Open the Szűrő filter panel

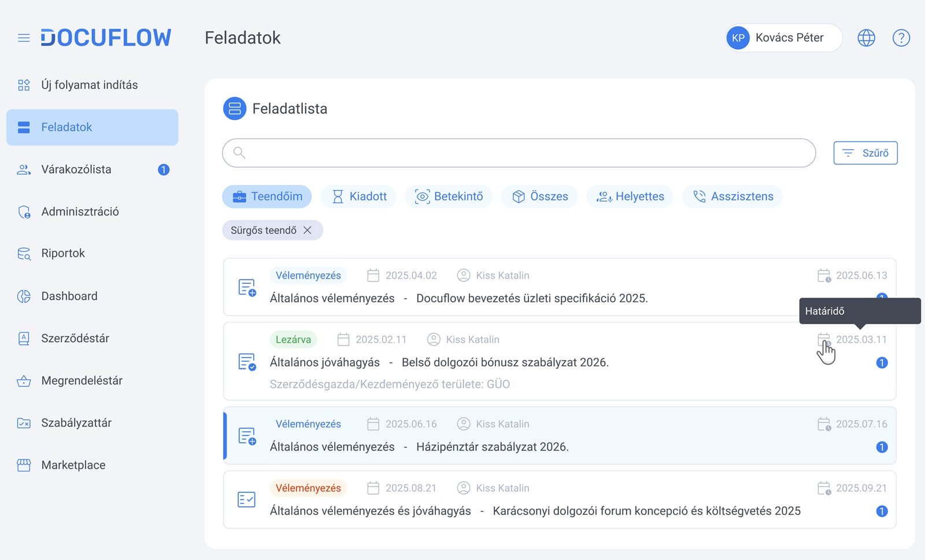pos(865,153)
